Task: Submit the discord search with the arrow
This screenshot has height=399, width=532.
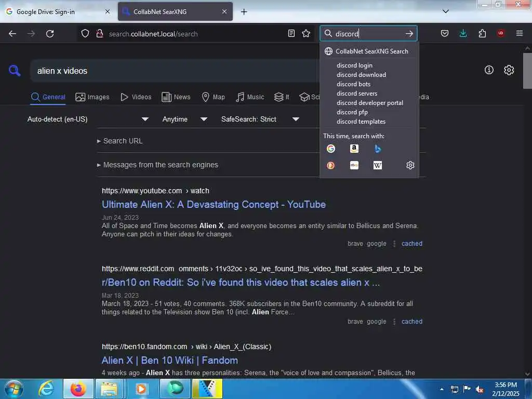Action: click(x=409, y=33)
